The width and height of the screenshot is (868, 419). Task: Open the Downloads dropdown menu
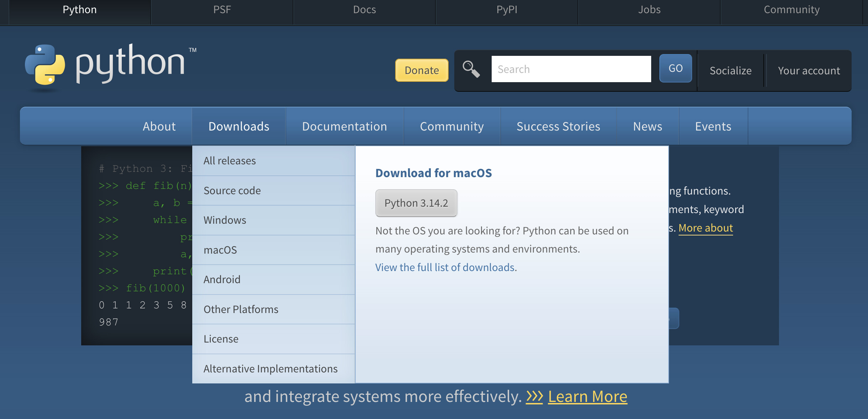[239, 126]
